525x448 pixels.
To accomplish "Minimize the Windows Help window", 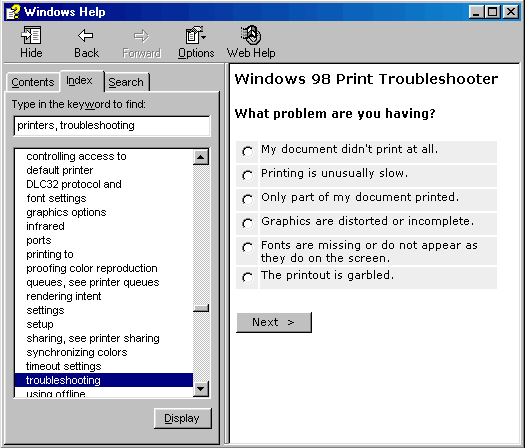I will (476, 12).
